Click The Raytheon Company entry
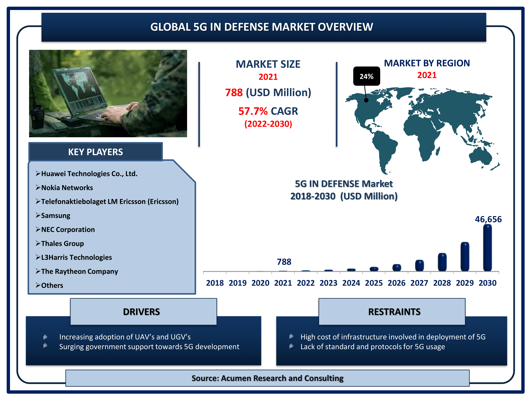The height and width of the screenshot is (399, 532). 79,271
